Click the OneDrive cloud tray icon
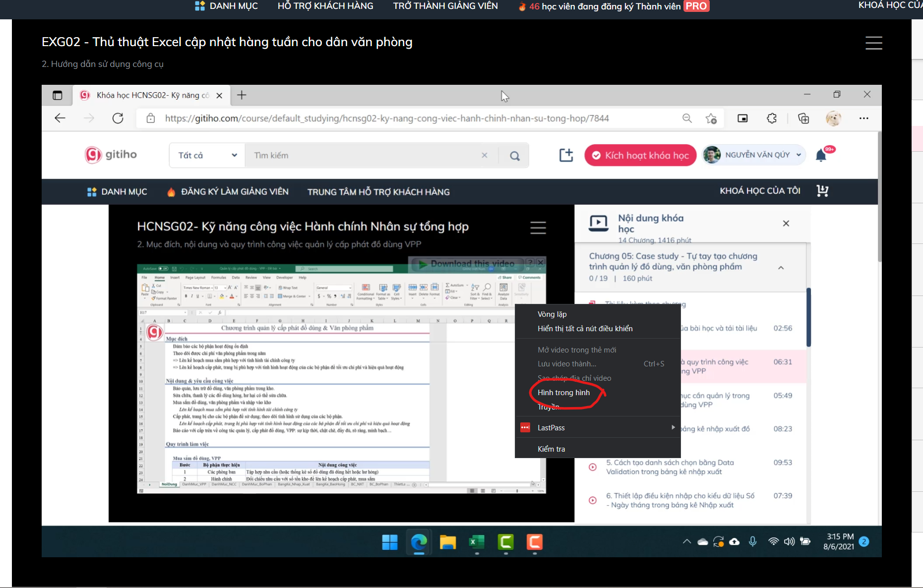The width and height of the screenshot is (923, 588). (703, 542)
